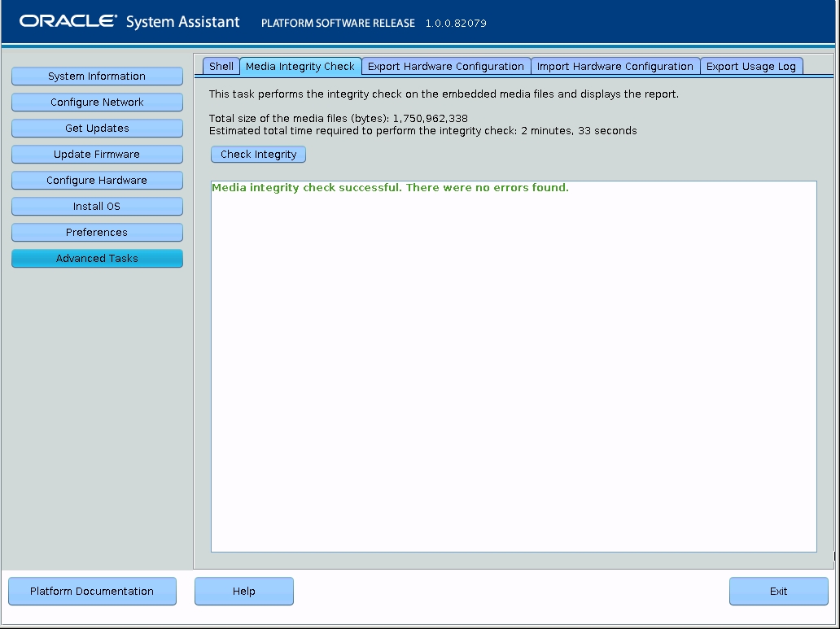Select Configure Network sidebar button
The image size is (840, 629).
[97, 102]
